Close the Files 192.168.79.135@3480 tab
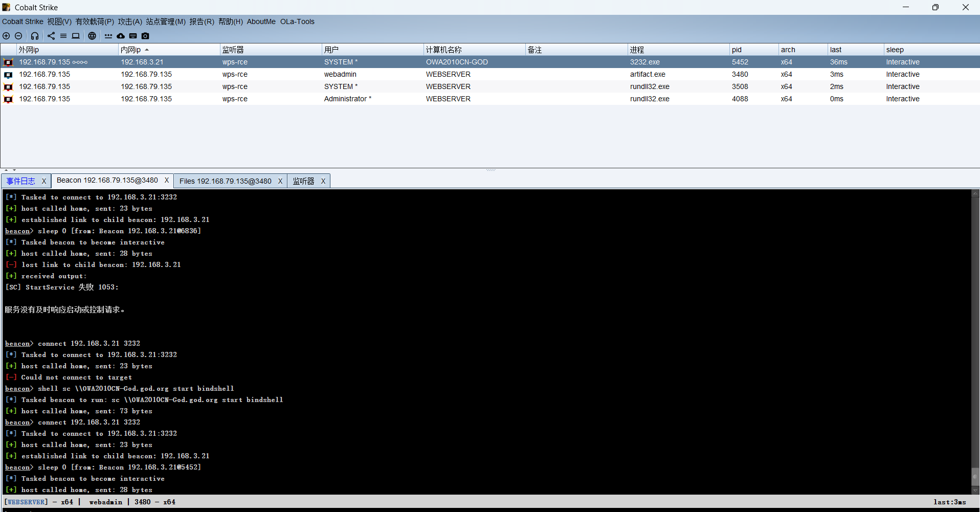This screenshot has width=980, height=512. coord(280,181)
